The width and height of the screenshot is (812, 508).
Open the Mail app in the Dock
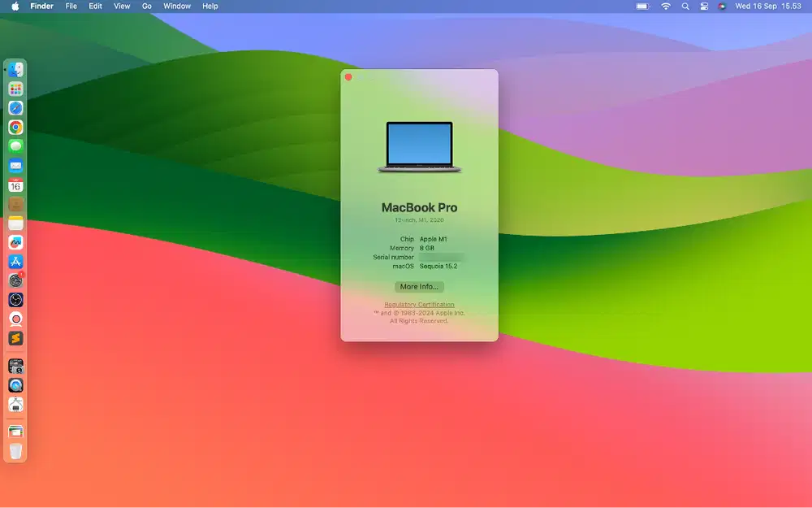tap(15, 166)
